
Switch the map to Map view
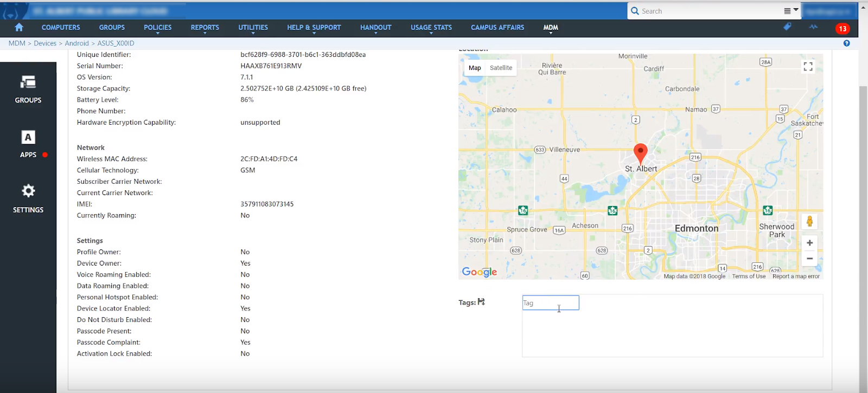(x=475, y=68)
